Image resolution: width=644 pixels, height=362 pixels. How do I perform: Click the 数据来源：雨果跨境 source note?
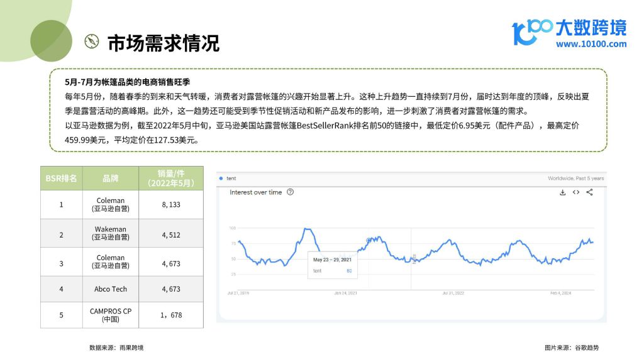[116, 348]
